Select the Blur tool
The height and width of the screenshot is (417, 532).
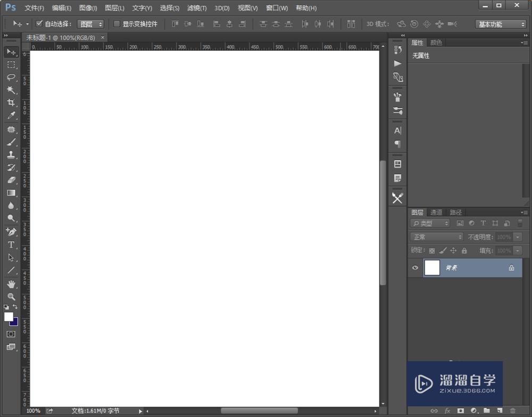pos(11,206)
